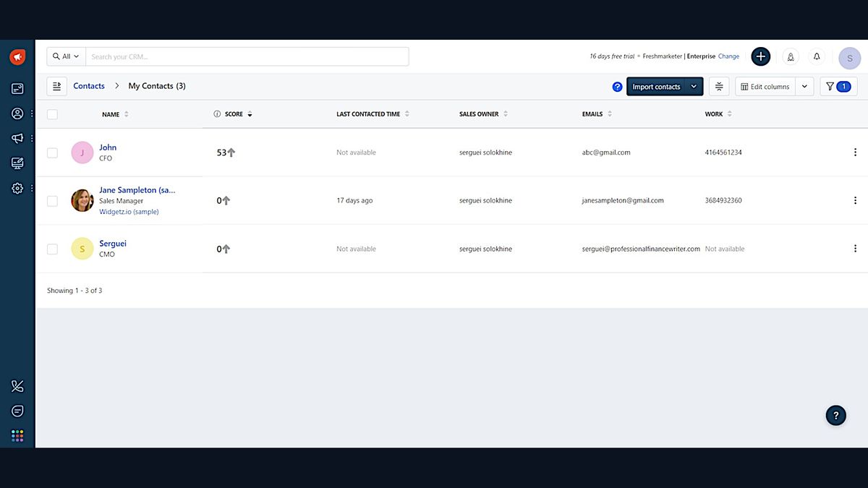This screenshot has width=868, height=488.
Task: Click the '17 days ago' cell
Action: [x=354, y=200]
